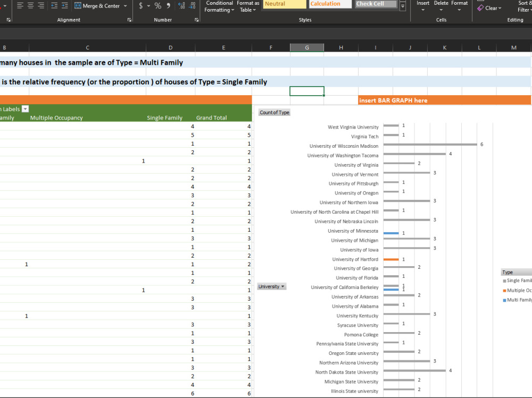Expand the cell styles gallery
532x398 pixels.
coord(402,6)
